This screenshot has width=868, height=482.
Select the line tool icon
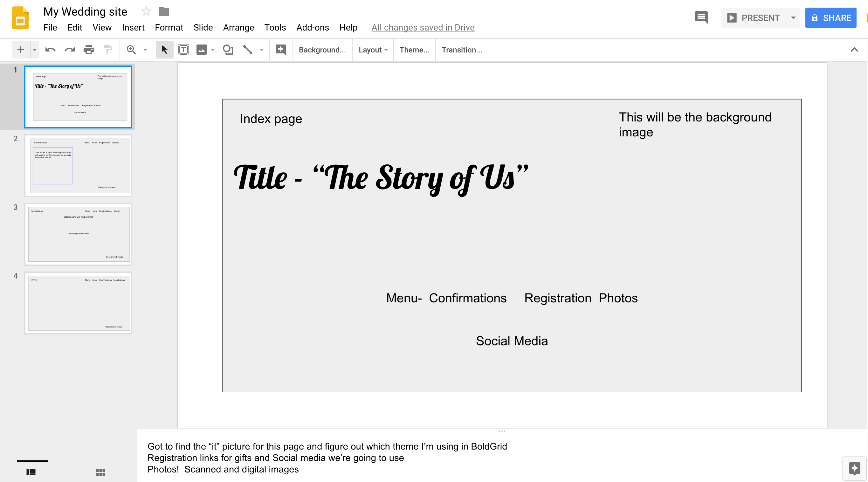coord(248,50)
